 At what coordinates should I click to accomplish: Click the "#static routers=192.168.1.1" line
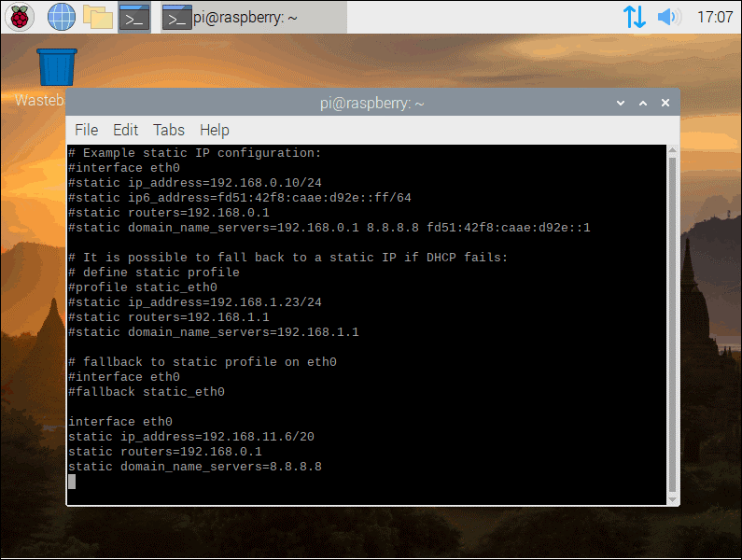(x=168, y=317)
